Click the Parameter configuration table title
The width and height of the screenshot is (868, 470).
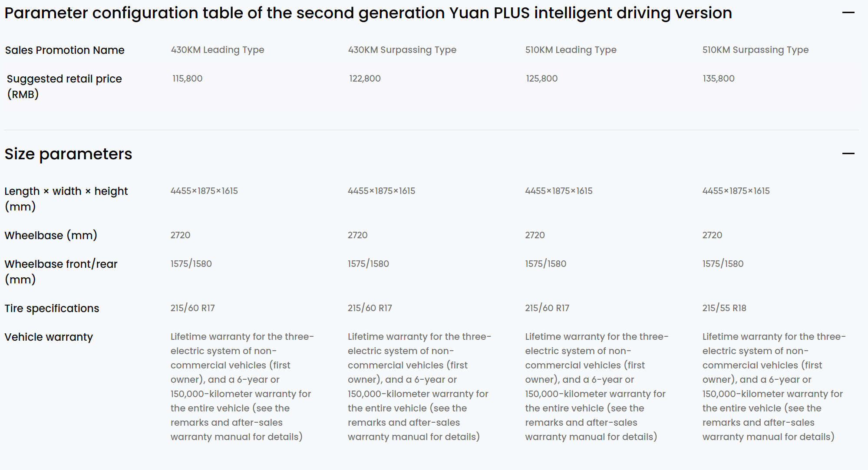(368, 13)
